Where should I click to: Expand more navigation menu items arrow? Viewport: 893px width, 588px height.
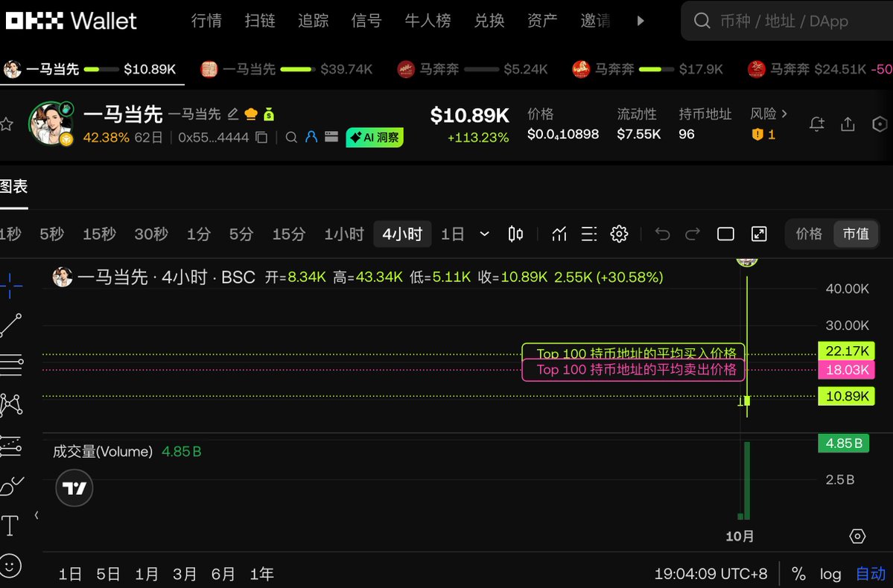(x=640, y=21)
